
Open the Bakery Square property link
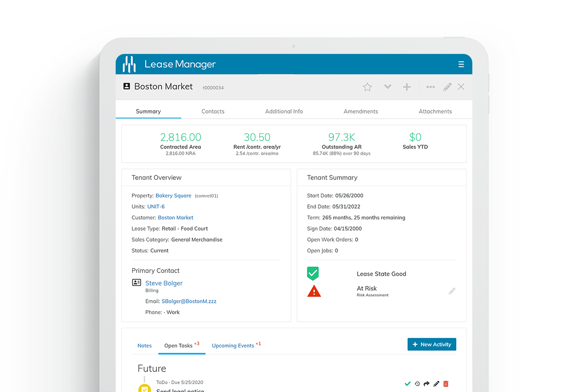pos(173,196)
